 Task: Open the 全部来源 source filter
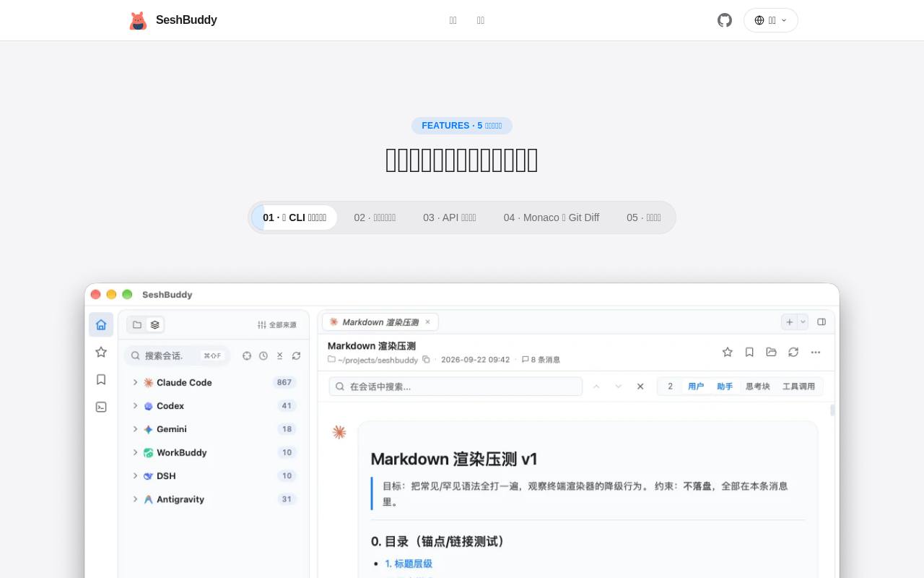tap(277, 324)
